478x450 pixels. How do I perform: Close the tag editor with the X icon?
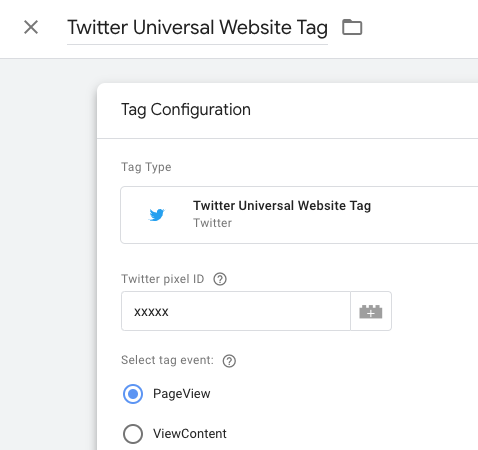tap(31, 27)
